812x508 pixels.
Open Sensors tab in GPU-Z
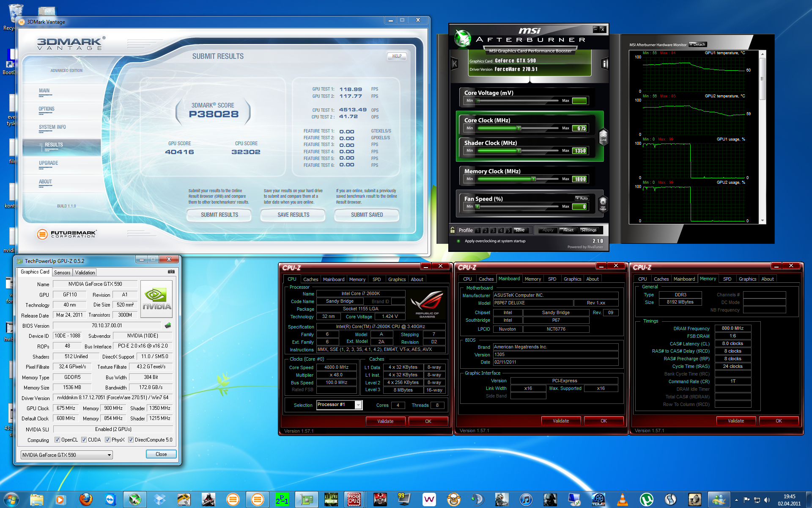[62, 273]
